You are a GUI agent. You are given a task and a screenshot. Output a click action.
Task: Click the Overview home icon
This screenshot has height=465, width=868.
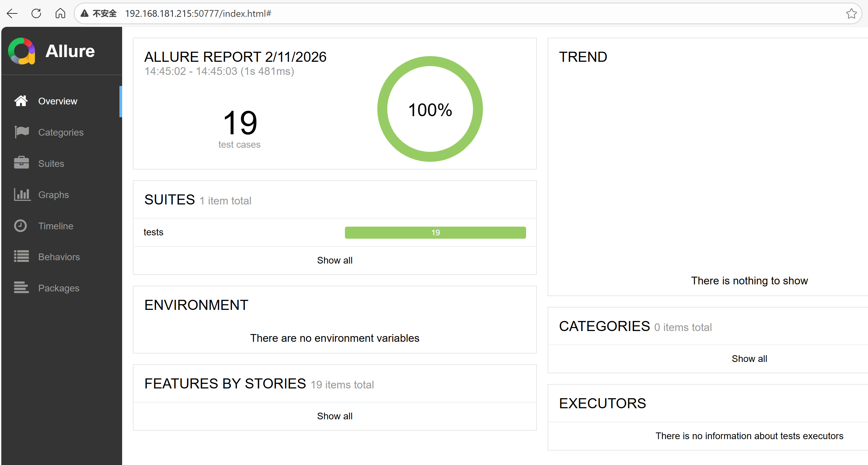(x=21, y=101)
